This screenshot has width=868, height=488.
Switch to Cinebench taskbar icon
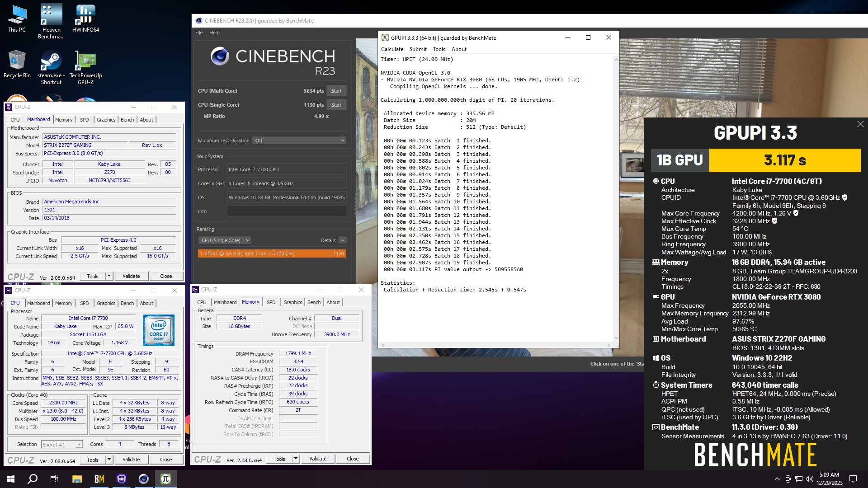pyautogui.click(x=143, y=479)
